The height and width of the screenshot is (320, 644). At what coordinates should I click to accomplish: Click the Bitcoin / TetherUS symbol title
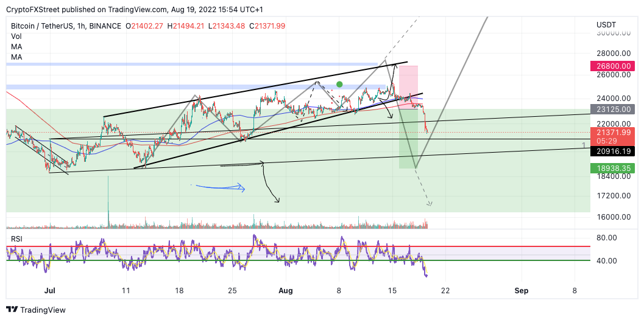(43, 26)
